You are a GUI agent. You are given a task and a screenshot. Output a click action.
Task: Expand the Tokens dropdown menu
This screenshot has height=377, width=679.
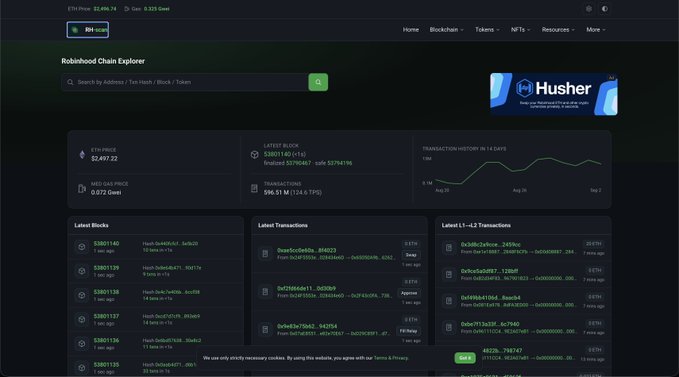point(487,30)
